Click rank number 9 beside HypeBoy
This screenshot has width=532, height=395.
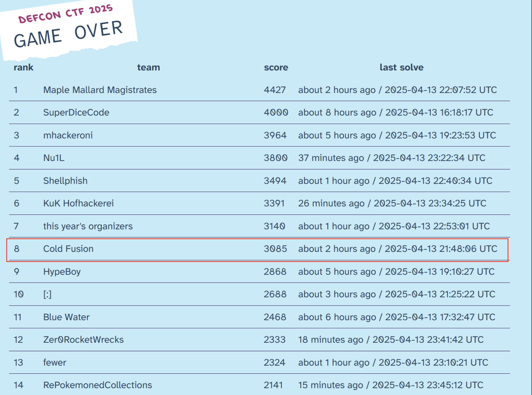click(x=16, y=272)
